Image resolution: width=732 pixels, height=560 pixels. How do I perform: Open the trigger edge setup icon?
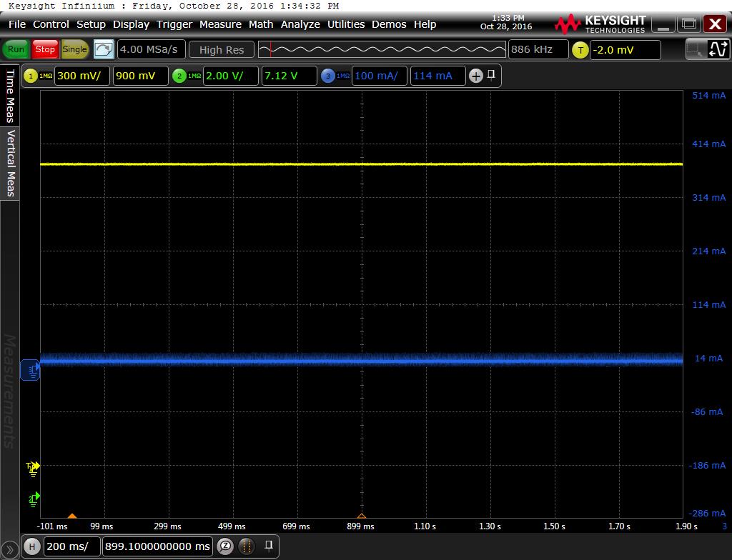(x=718, y=49)
